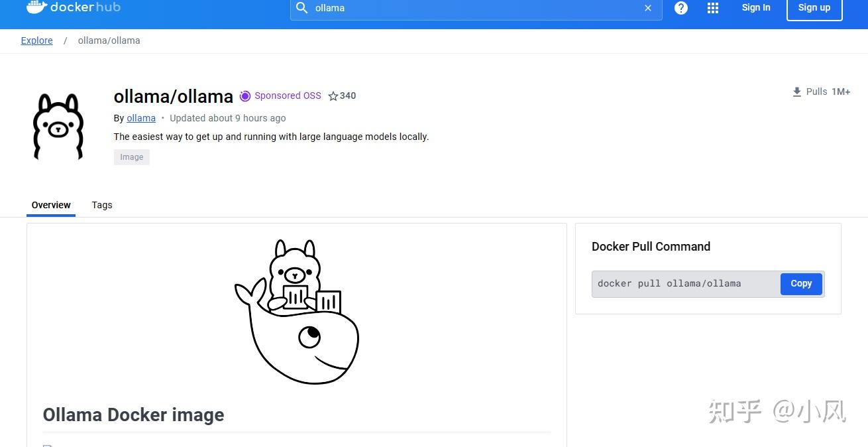This screenshot has height=447, width=868.
Task: Click the download icon beside Pulls 1M+
Action: point(796,92)
